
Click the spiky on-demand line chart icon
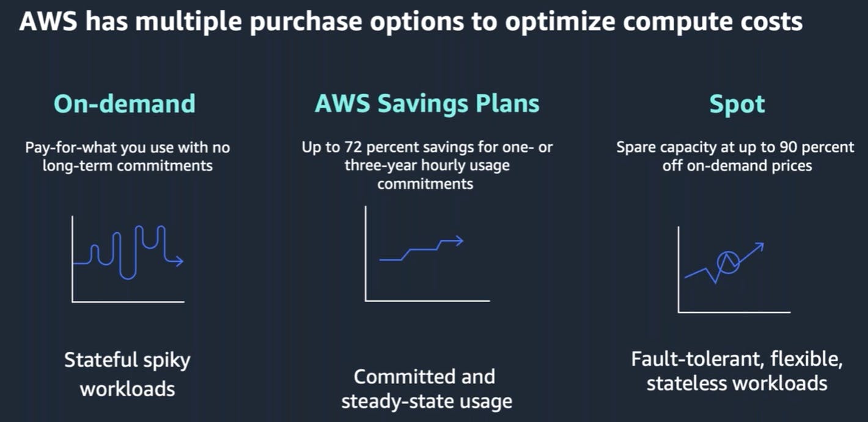pos(128,259)
